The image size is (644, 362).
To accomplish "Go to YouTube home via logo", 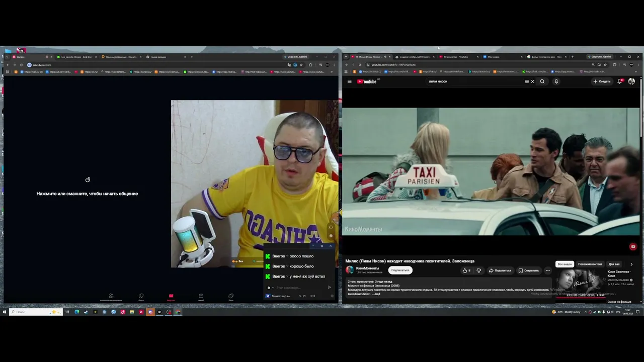I will (x=367, y=81).
